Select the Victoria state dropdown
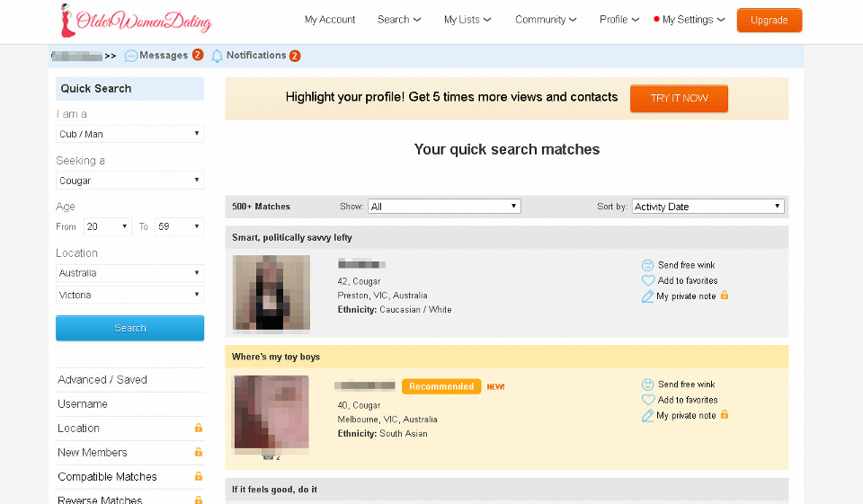 pyautogui.click(x=129, y=295)
